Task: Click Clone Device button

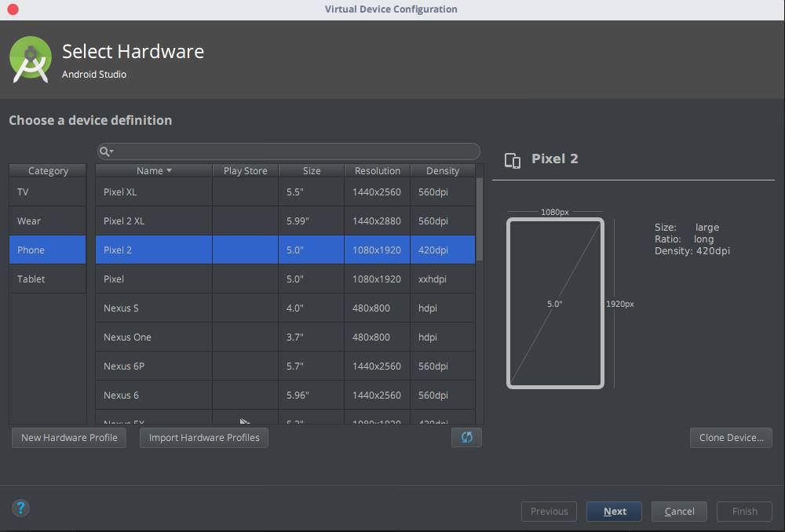Action: 731,437
